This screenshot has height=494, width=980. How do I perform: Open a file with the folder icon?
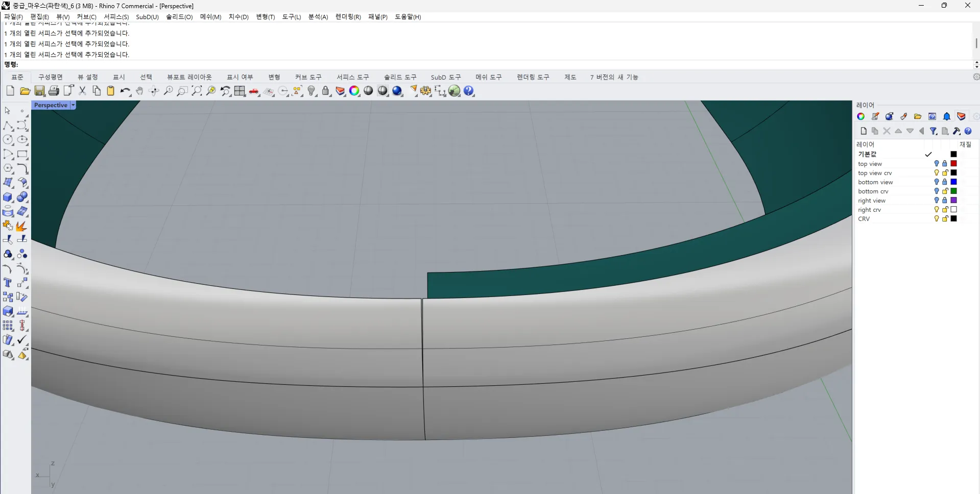point(25,91)
